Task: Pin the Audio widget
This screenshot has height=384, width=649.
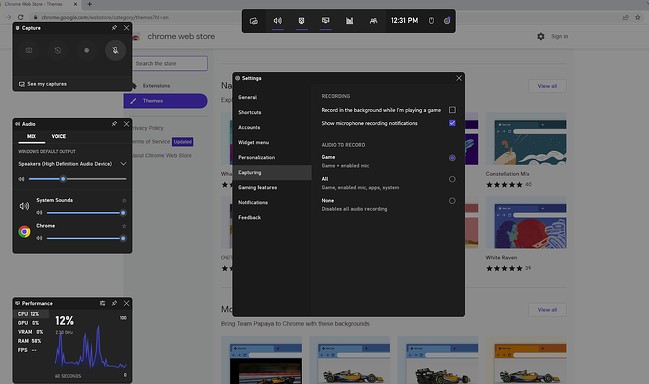Action: tap(114, 124)
